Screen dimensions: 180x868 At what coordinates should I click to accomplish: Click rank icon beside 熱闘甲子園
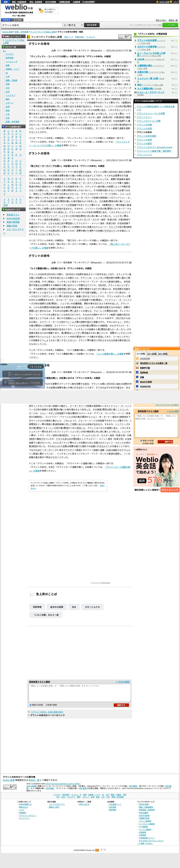[137, 368]
